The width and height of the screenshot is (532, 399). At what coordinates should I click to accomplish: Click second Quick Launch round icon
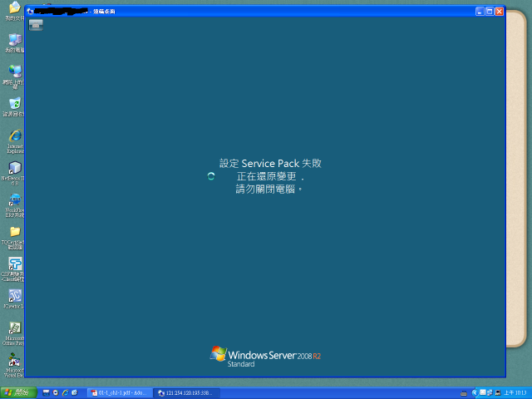tap(56, 393)
